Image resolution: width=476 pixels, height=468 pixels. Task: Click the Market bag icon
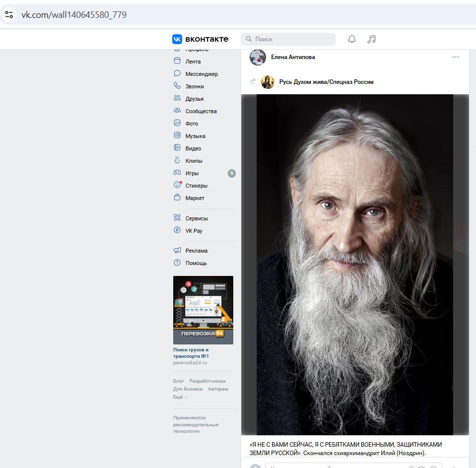[177, 198]
